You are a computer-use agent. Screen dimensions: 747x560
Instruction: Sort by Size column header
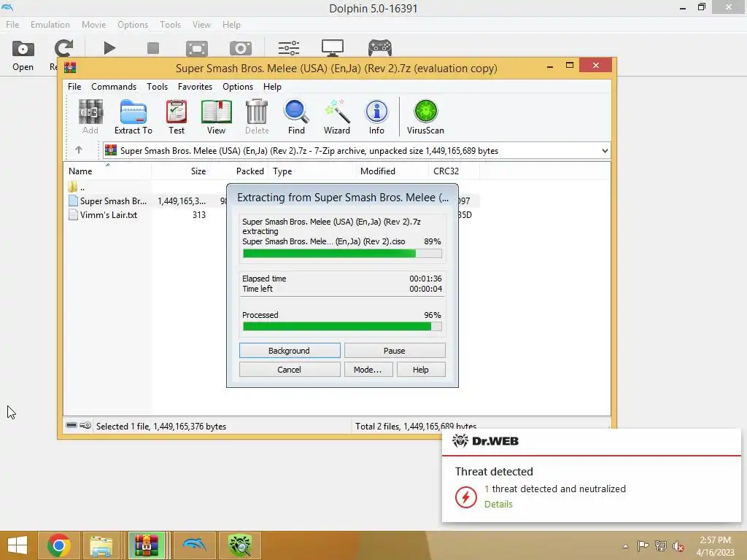(180, 171)
